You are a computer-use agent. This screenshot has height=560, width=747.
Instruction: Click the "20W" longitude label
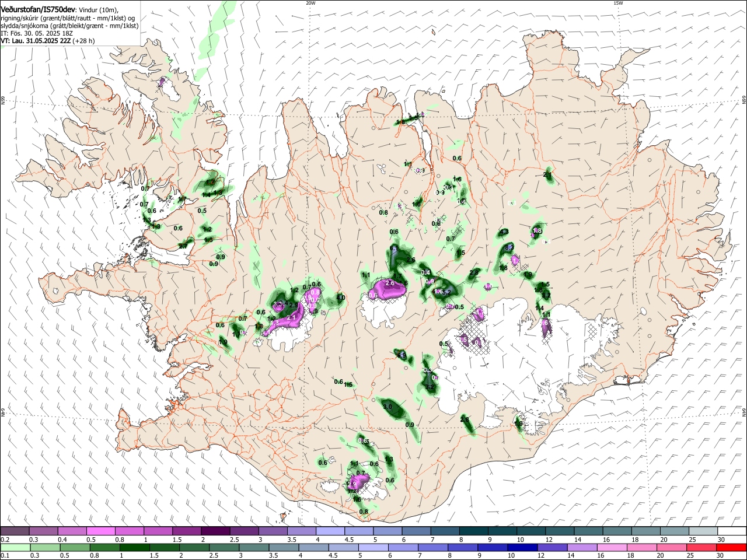click(310, 3)
